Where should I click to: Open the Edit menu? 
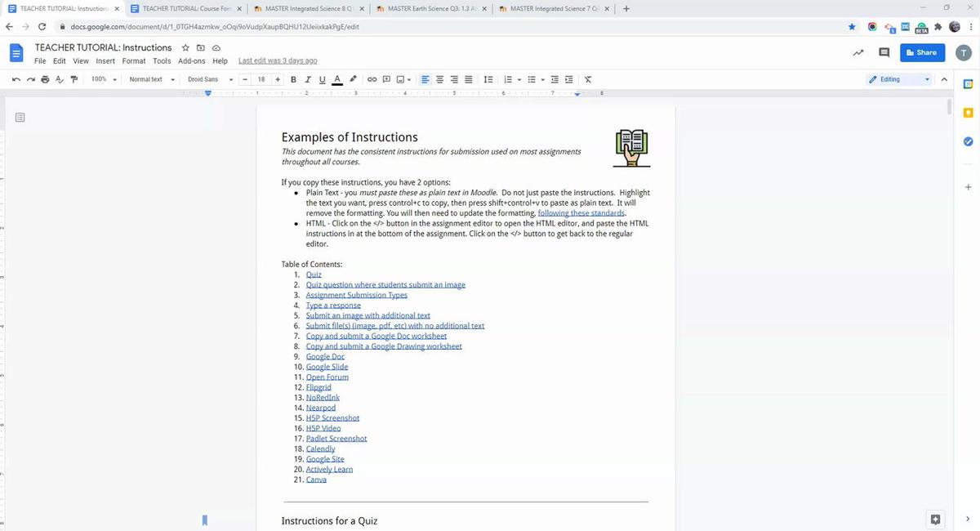(60, 60)
